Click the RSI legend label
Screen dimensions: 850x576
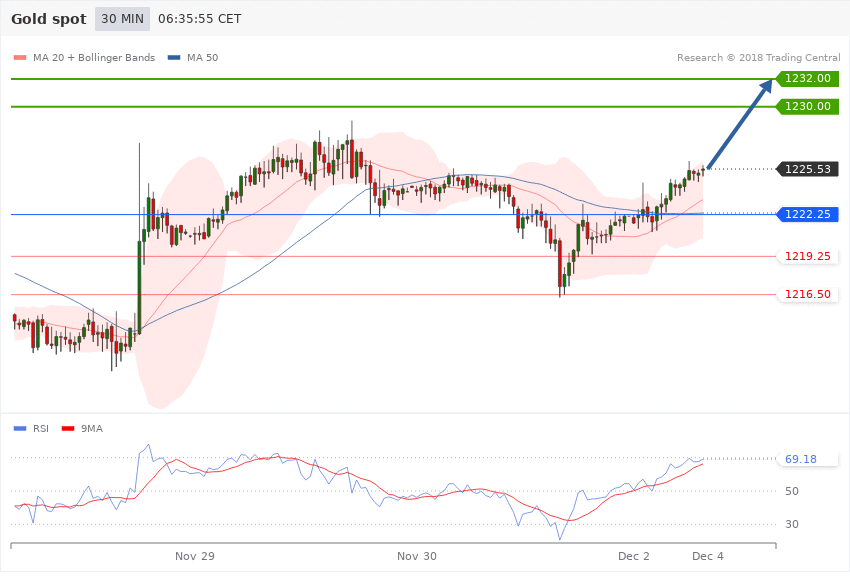pos(41,429)
